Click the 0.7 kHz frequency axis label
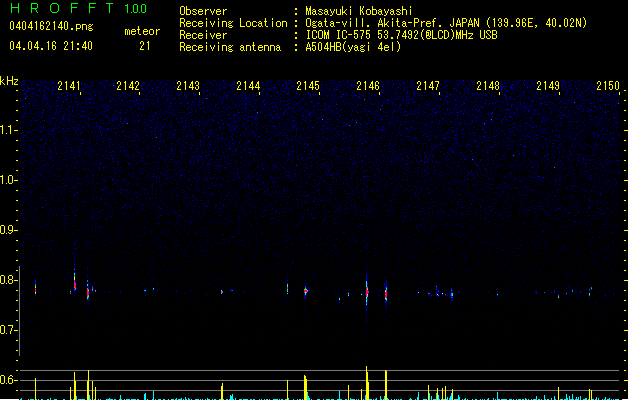This screenshot has height=400, width=629. 8,330
